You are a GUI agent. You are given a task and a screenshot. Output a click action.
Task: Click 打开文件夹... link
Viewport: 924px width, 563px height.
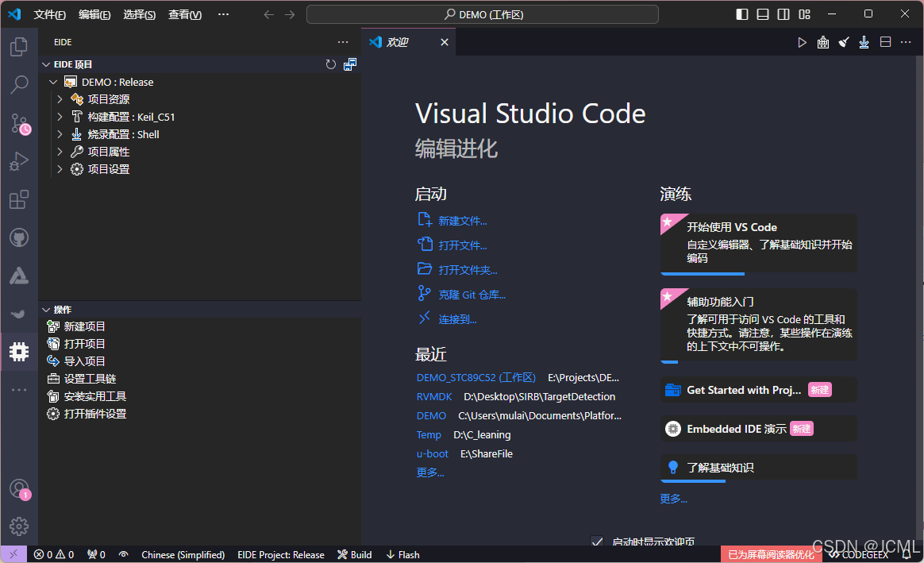(x=468, y=270)
